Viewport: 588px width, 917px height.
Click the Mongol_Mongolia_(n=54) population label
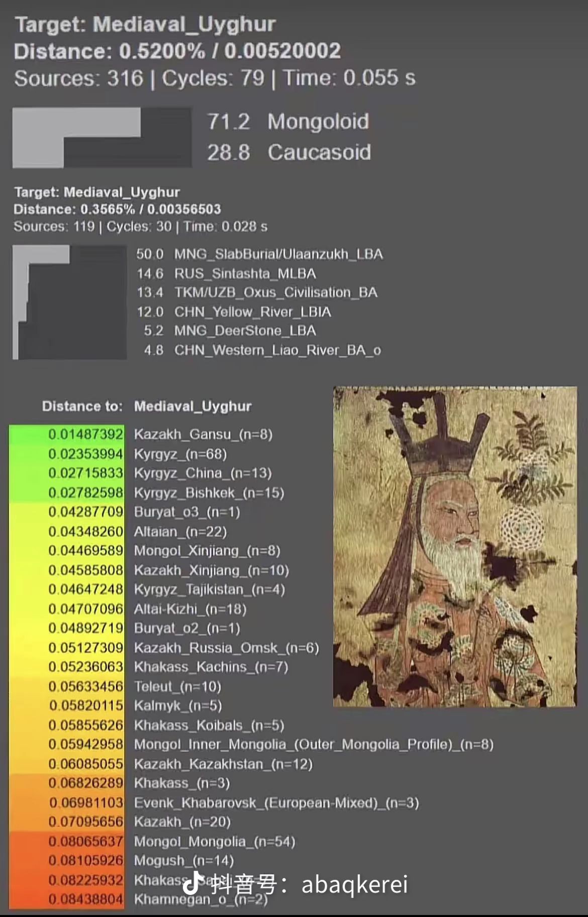(x=214, y=841)
